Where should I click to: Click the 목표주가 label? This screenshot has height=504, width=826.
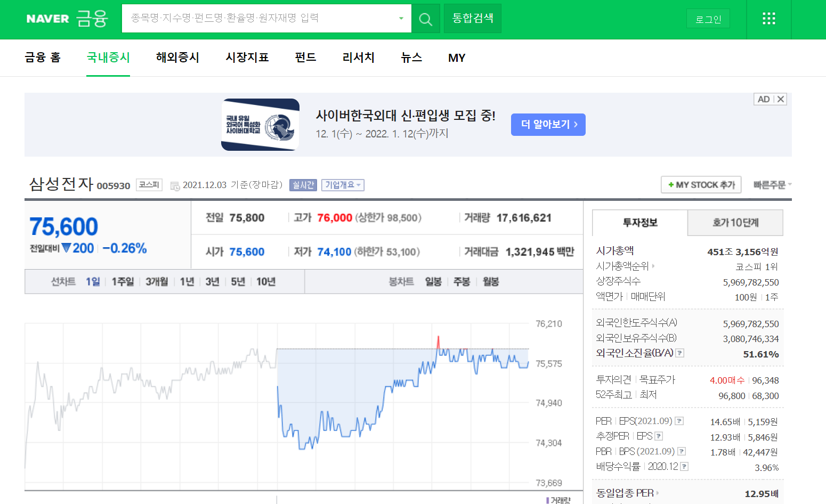click(x=657, y=379)
